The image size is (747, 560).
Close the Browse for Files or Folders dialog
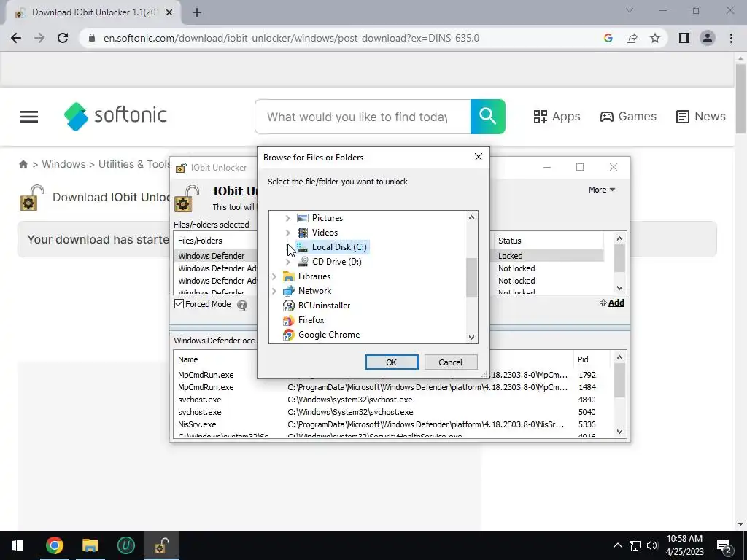click(479, 157)
